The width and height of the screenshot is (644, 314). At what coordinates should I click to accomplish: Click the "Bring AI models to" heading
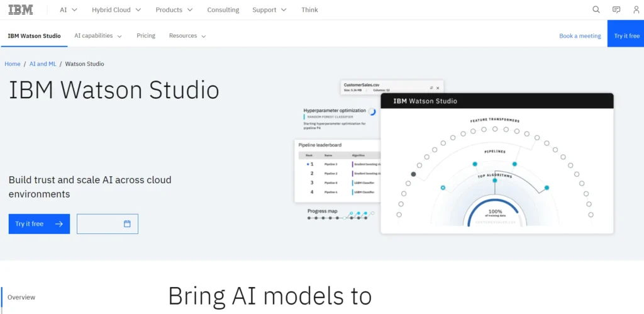270,295
